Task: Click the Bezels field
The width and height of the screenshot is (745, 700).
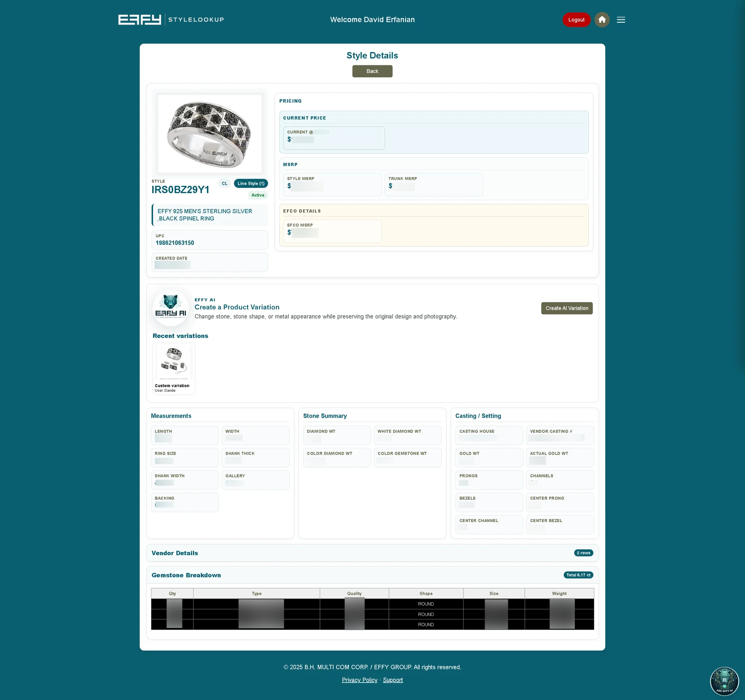Action: tap(489, 502)
